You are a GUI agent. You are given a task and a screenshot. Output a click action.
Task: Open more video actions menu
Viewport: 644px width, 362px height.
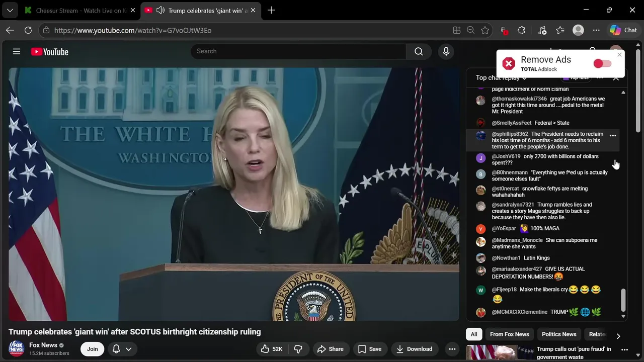(452, 349)
